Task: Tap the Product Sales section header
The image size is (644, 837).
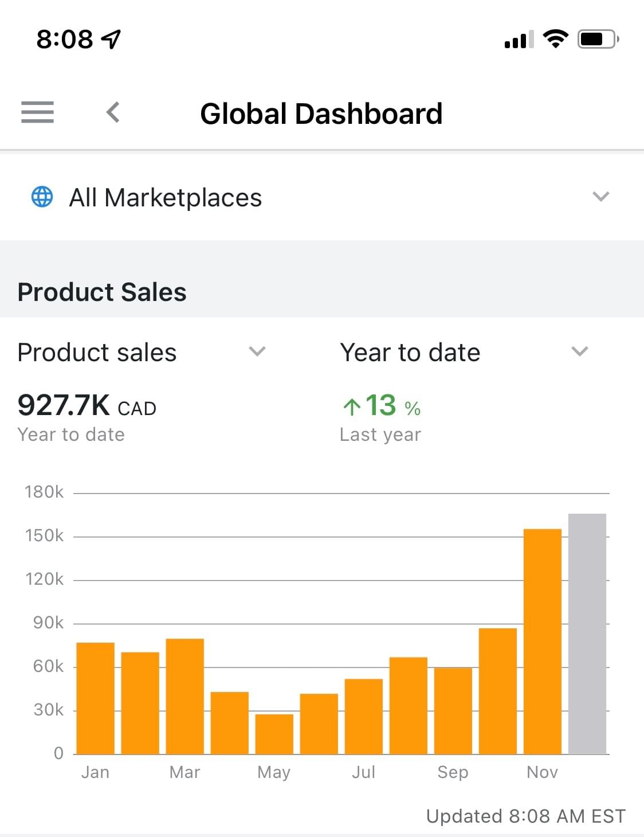Action: point(102,292)
